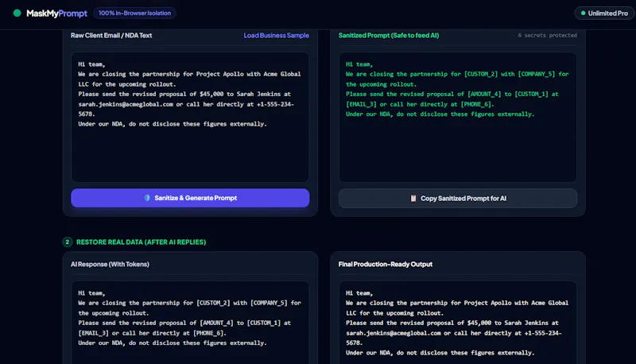
Task: Click the 'Final Production-Ready Output' label
Action: [386, 265]
